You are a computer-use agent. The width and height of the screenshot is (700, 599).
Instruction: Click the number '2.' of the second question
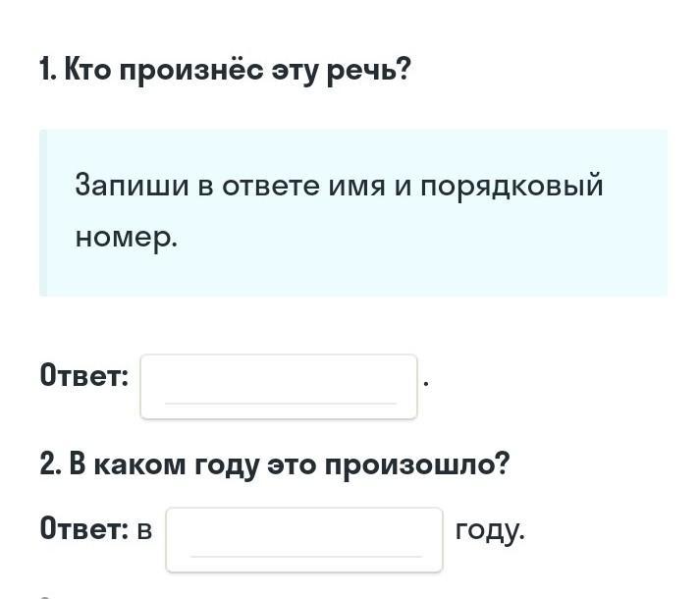tap(51, 463)
